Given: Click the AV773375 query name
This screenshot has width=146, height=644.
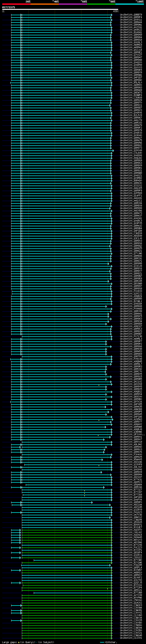Looking at the screenshot, I should point(8,7).
